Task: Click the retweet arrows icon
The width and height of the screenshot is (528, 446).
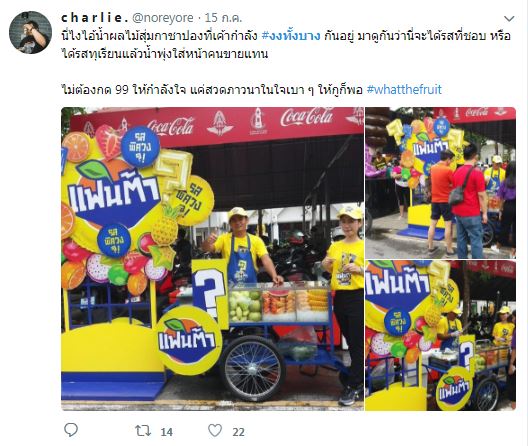Action: 143,431
